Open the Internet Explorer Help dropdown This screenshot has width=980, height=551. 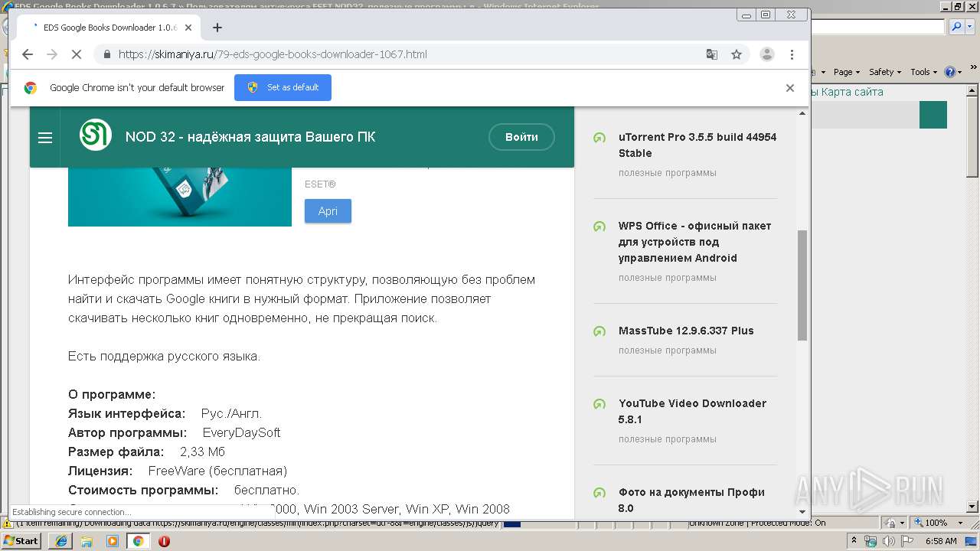pos(953,72)
